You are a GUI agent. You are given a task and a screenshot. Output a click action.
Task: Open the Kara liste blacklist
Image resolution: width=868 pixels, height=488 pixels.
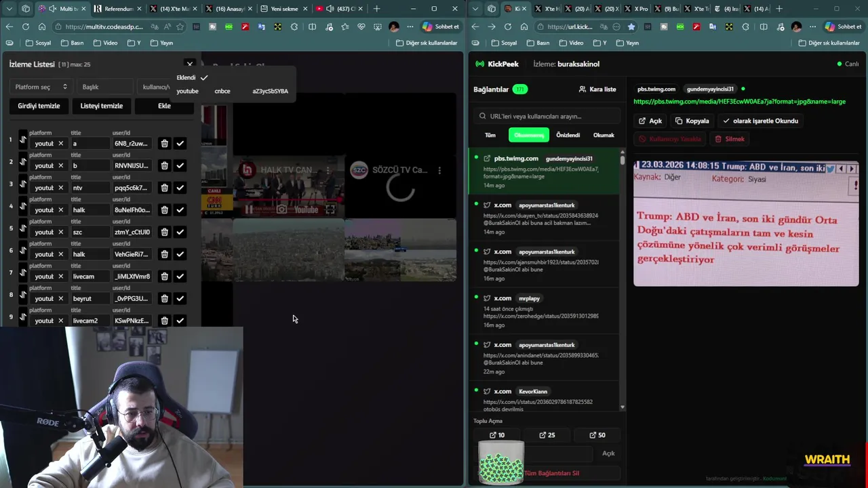click(x=597, y=89)
